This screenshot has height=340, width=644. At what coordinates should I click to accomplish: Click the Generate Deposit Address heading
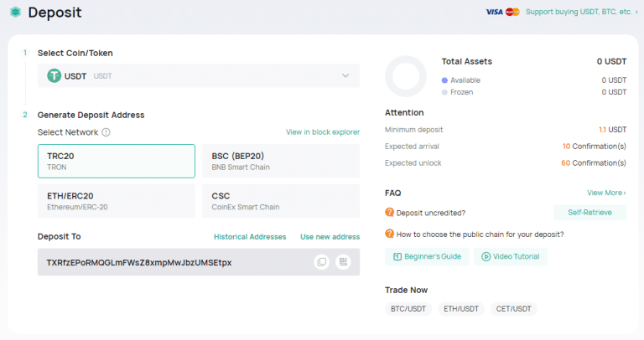(91, 115)
